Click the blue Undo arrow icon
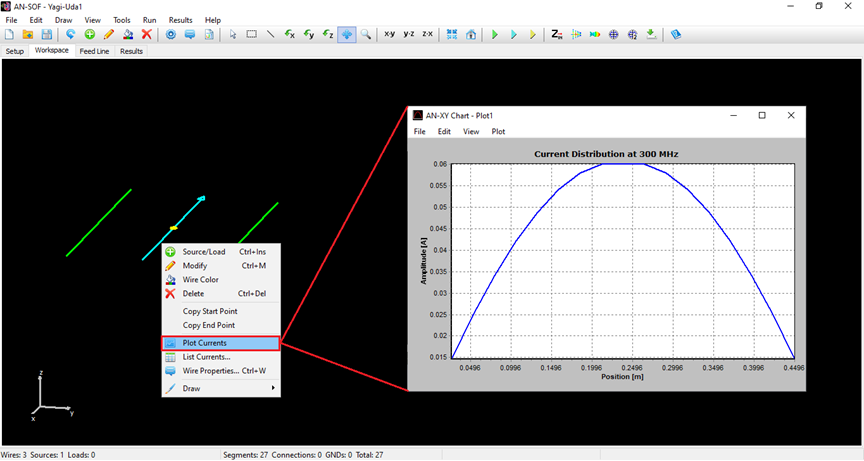This screenshot has width=864, height=461. point(71,34)
